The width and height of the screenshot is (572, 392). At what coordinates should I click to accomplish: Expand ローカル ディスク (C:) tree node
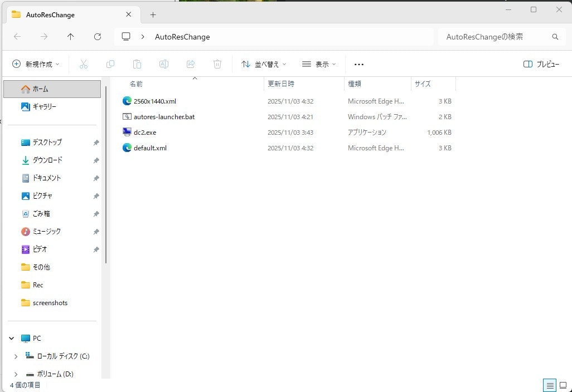[16, 356]
